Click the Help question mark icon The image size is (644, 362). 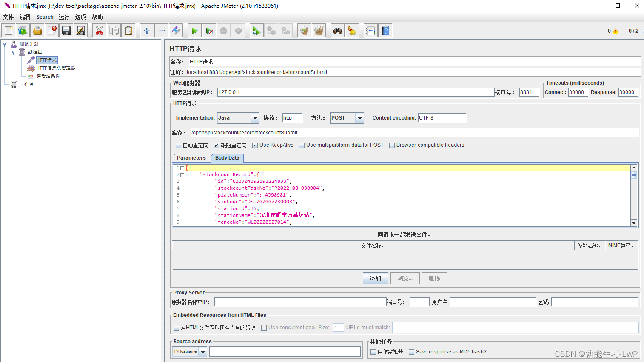pyautogui.click(x=385, y=31)
